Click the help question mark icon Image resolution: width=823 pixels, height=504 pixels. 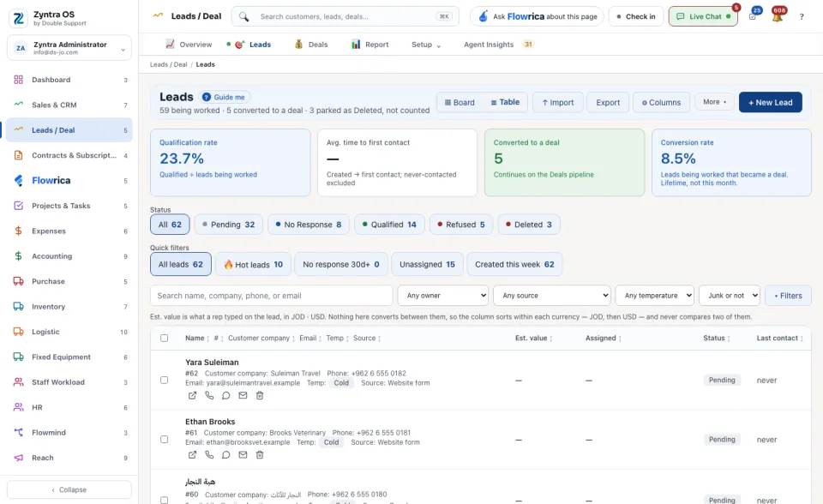point(802,17)
